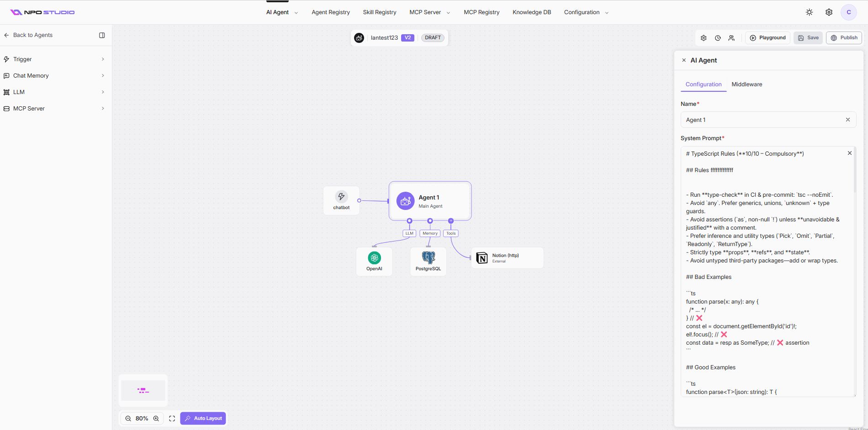
Task: Zoom out the canvas
Action: pyautogui.click(x=128, y=419)
